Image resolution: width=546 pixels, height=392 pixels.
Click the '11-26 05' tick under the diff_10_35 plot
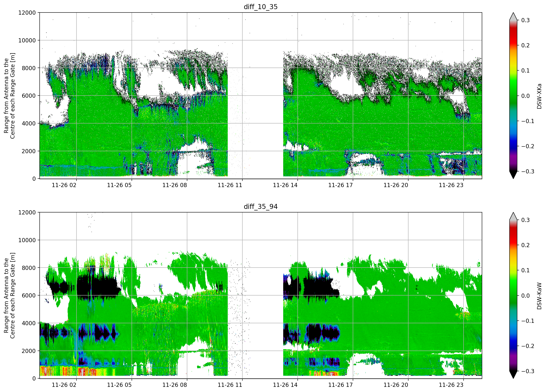[120, 185]
